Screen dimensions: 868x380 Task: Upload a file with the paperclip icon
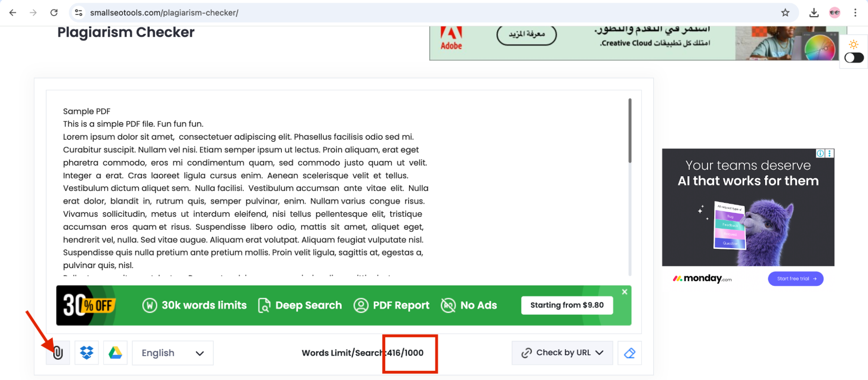pos(58,353)
